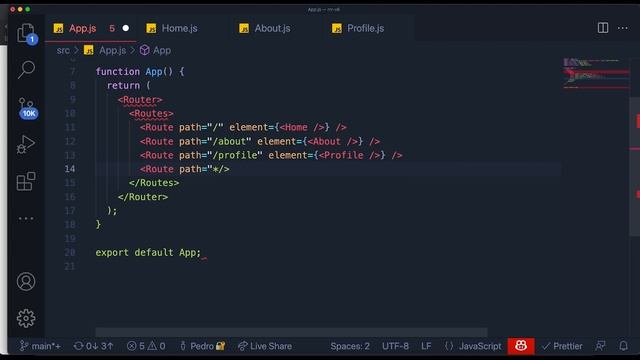
Task: Click line number 14 in gutter
Action: (70, 169)
